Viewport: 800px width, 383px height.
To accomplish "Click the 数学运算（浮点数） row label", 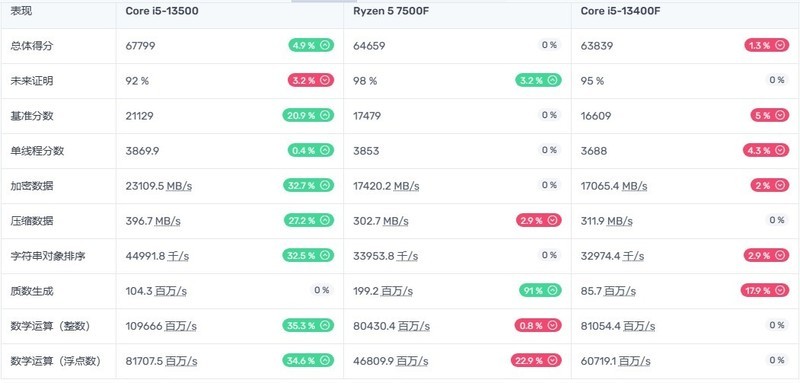I will [x=56, y=361].
